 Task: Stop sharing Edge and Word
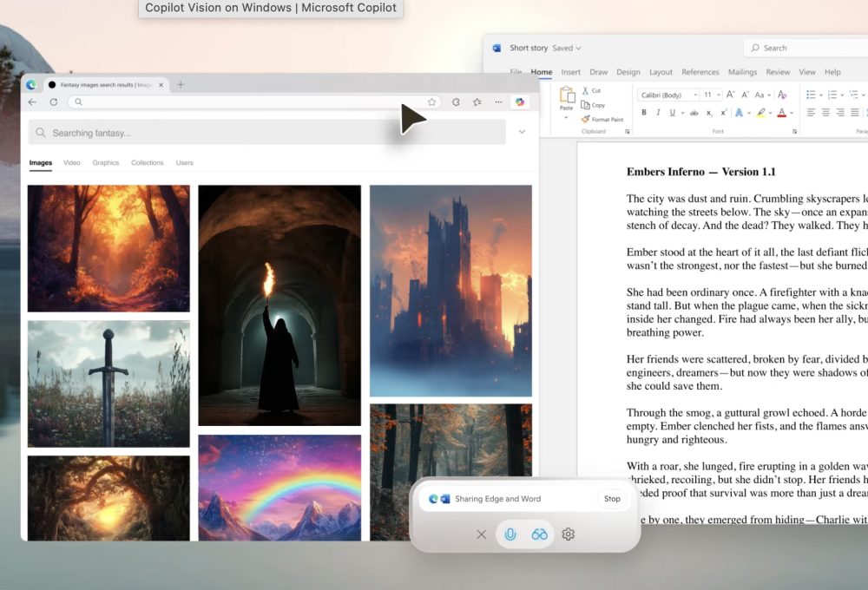[612, 499]
